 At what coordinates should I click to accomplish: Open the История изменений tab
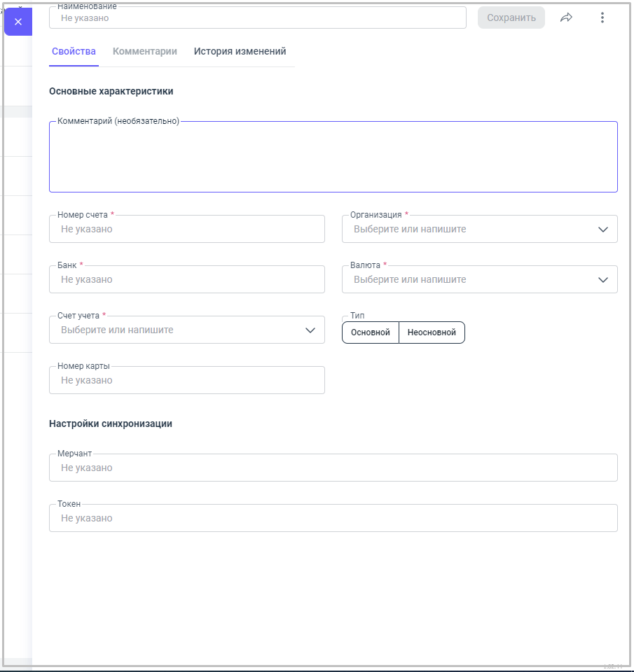(x=240, y=51)
